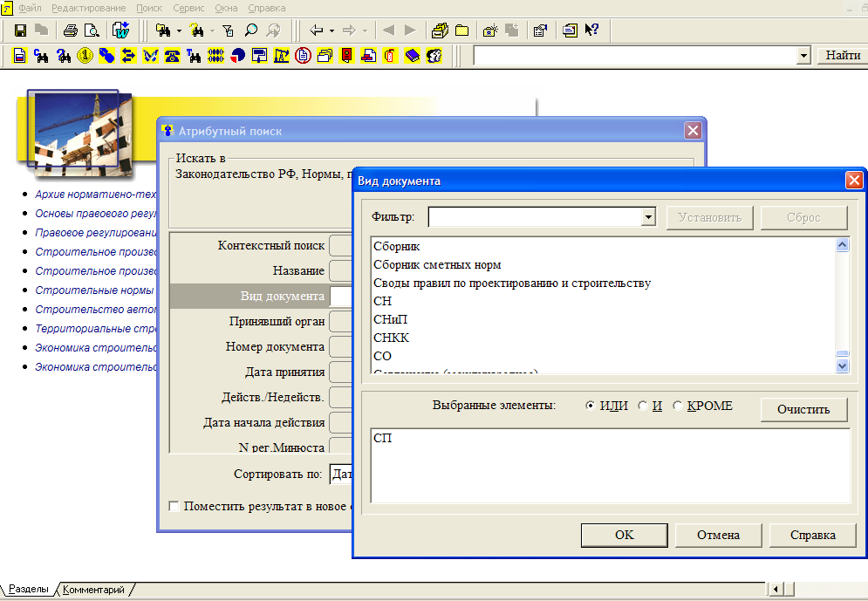The width and height of the screenshot is (868, 601).
Task: Open print preview from the toolbar
Action: point(92,31)
